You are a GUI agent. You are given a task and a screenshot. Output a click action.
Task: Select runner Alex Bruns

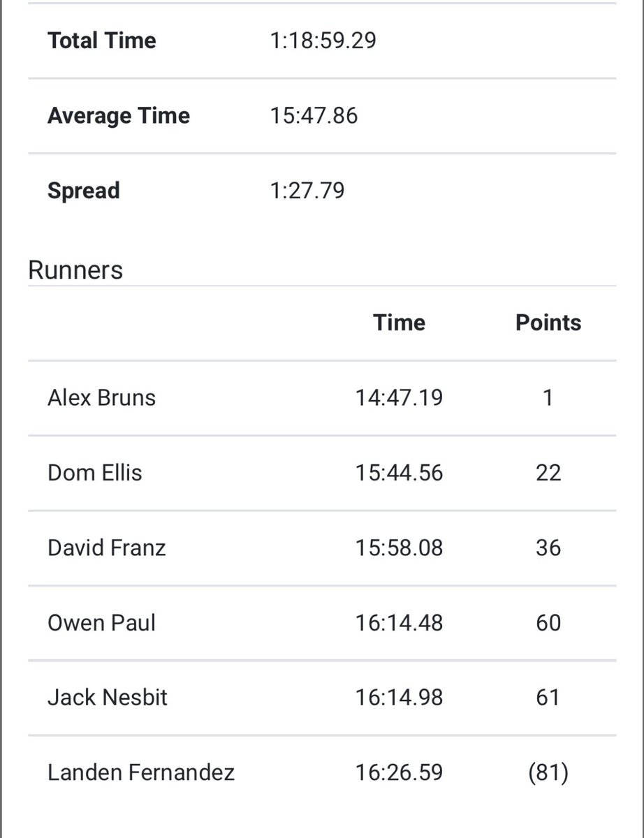click(102, 398)
